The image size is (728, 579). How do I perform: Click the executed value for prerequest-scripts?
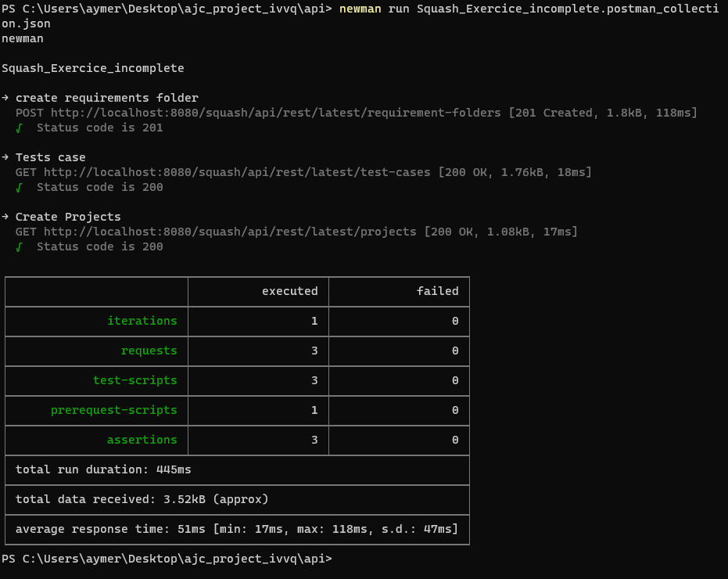click(x=314, y=410)
